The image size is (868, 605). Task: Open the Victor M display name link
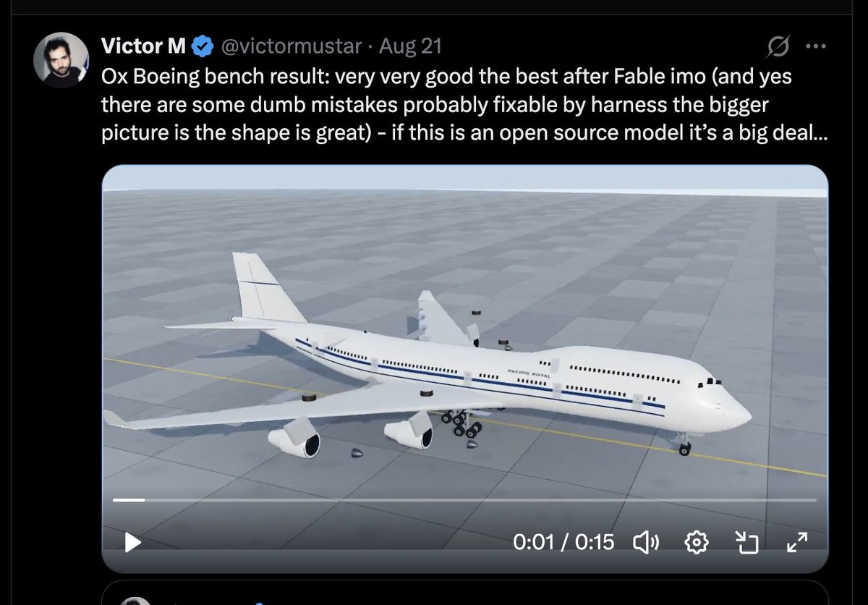point(144,46)
